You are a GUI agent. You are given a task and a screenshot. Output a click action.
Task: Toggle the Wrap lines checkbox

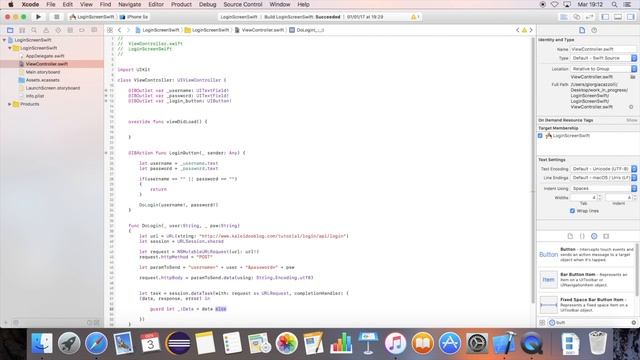pyautogui.click(x=572, y=211)
